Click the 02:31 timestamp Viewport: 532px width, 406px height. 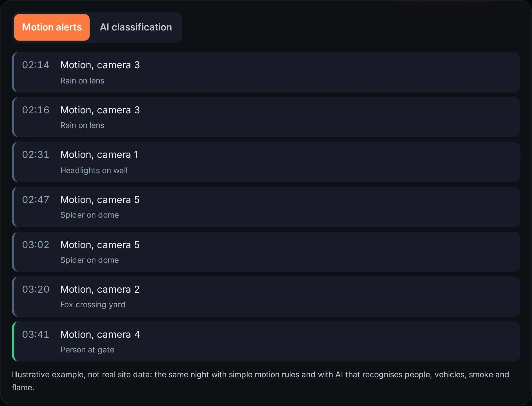point(36,155)
